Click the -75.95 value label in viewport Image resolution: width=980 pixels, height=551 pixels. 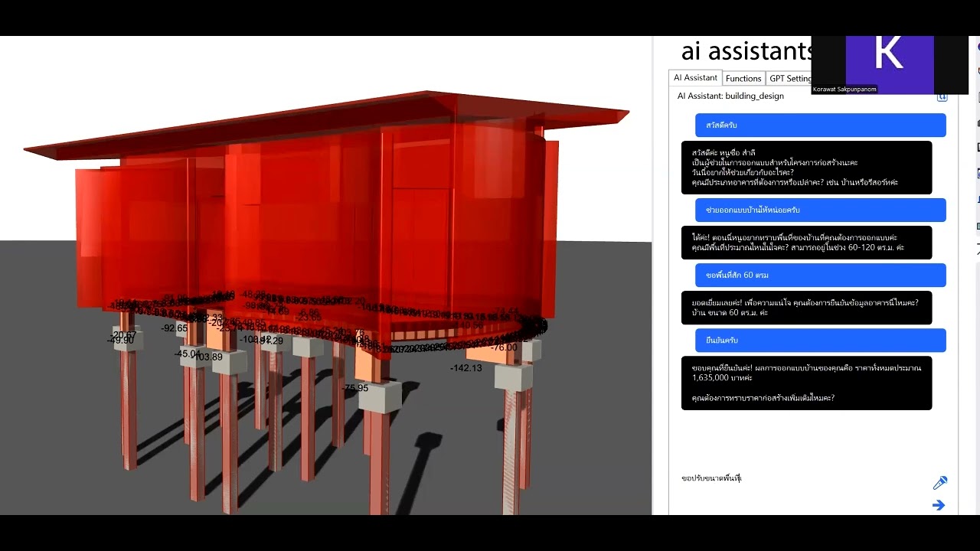[356, 389]
